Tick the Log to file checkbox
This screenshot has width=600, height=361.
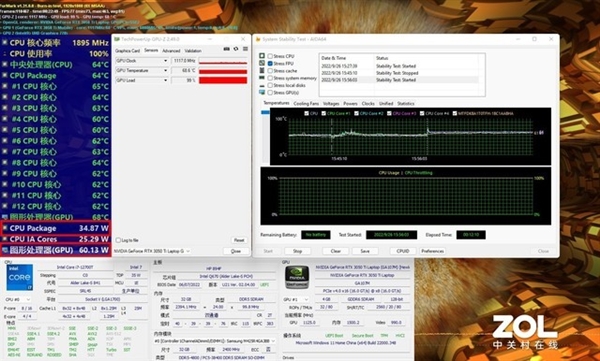click(x=118, y=240)
